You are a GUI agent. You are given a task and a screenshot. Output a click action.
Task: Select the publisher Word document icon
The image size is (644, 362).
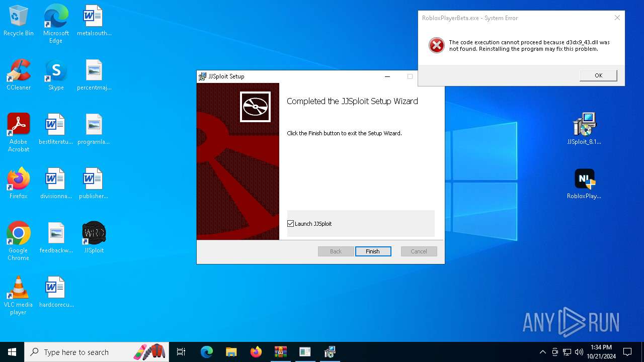click(x=94, y=184)
